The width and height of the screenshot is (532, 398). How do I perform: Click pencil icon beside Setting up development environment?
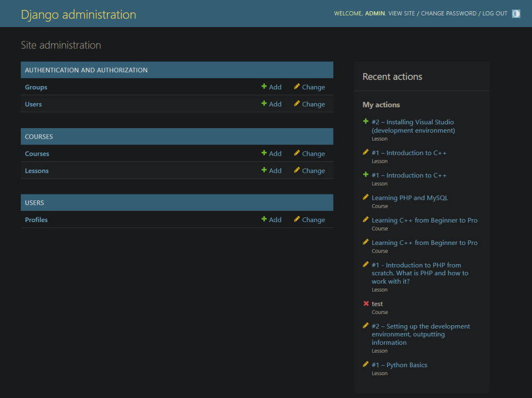tap(365, 325)
